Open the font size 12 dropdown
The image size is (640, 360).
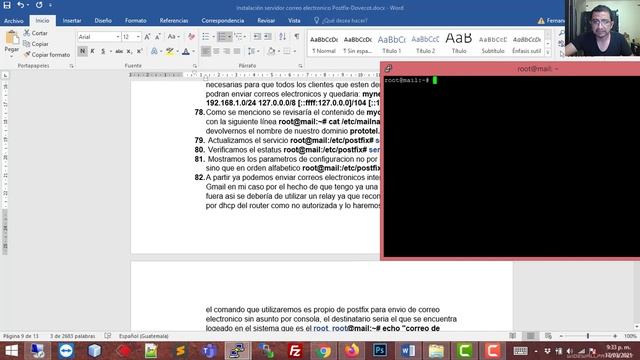click(x=138, y=37)
